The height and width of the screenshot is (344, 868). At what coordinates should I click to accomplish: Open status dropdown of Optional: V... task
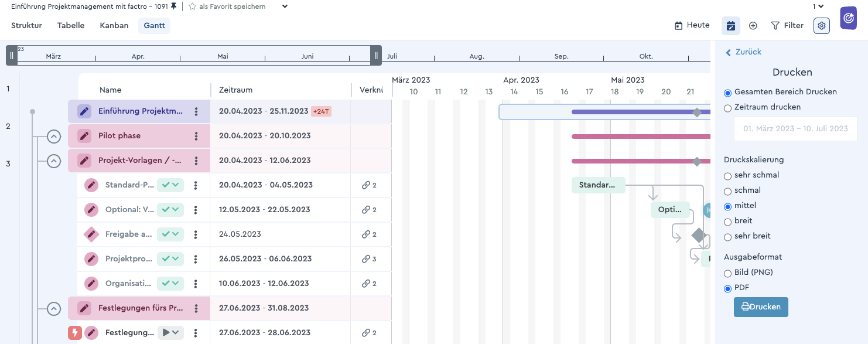point(170,210)
